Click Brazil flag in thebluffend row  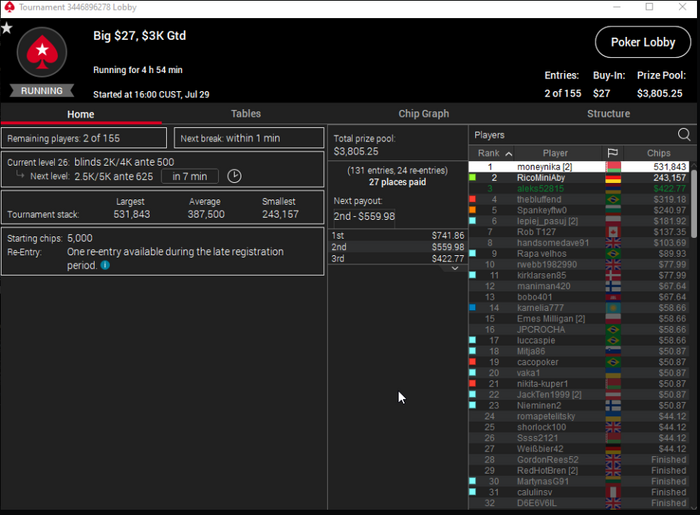613,199
